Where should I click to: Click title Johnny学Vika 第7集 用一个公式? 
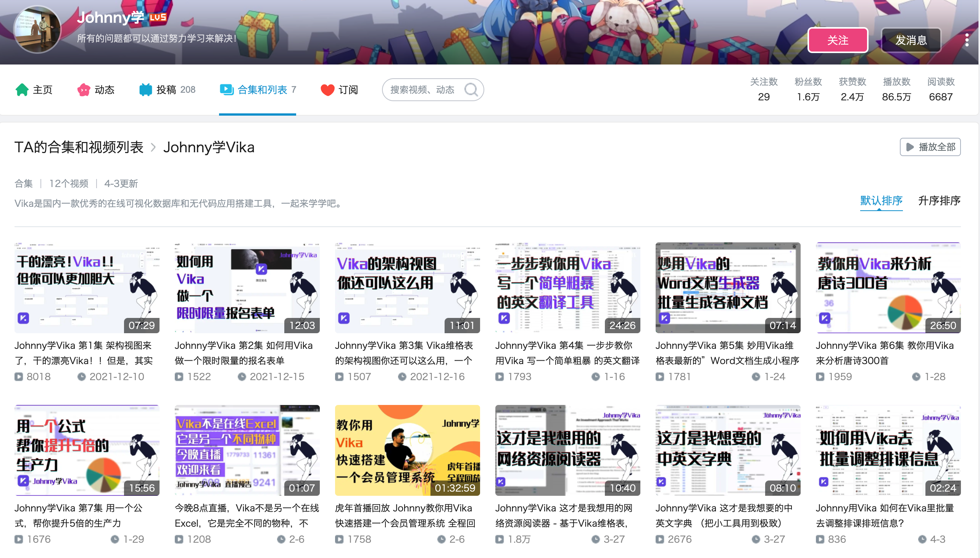[79, 516]
